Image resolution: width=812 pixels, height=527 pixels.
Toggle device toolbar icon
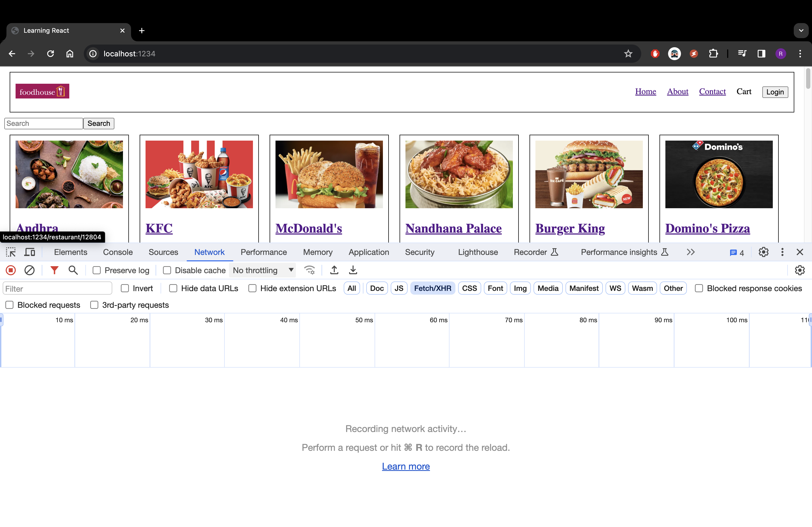(30, 252)
